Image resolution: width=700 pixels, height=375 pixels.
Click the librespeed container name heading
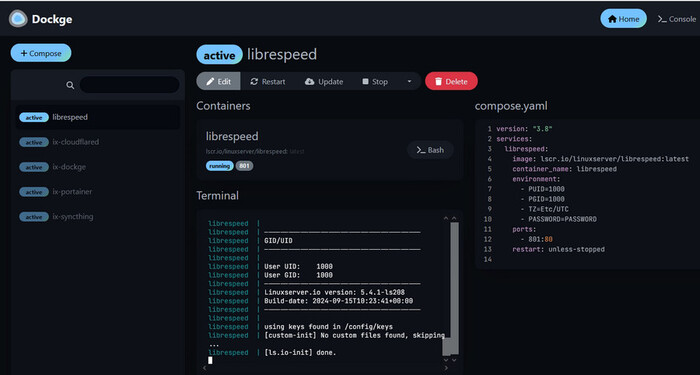click(232, 136)
